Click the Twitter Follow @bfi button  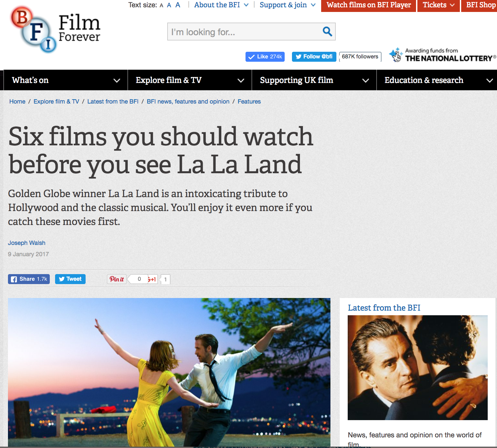point(314,57)
